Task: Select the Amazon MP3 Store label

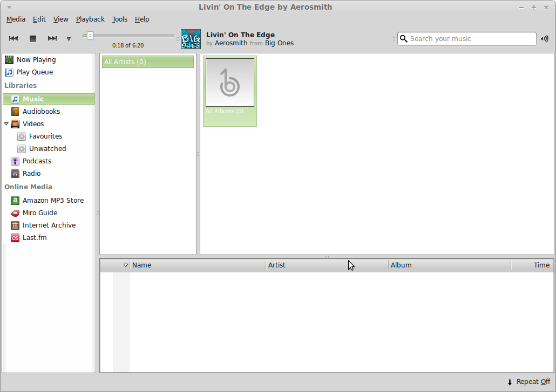Action: tap(53, 201)
